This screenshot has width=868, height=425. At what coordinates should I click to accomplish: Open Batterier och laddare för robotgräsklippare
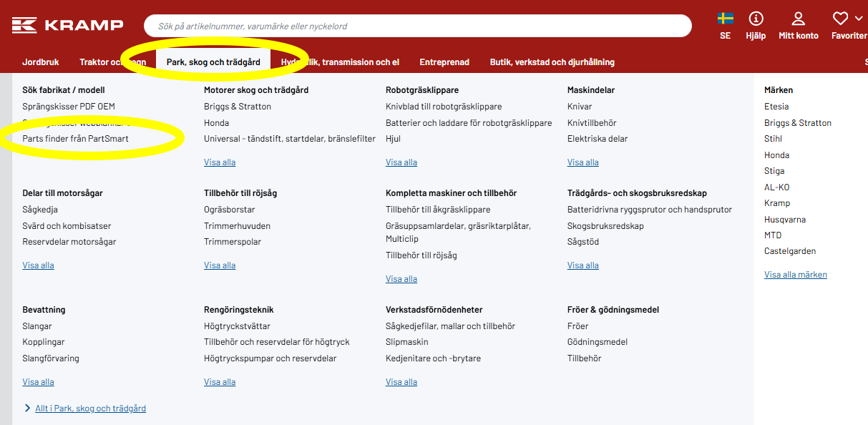click(x=469, y=123)
